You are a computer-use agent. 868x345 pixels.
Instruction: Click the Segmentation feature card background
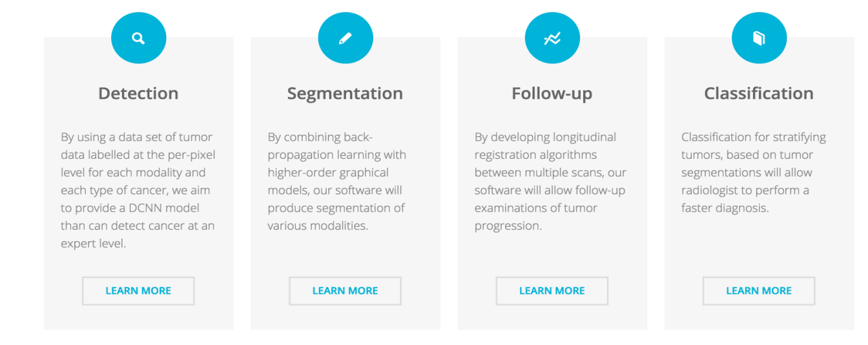pyautogui.click(x=346, y=258)
